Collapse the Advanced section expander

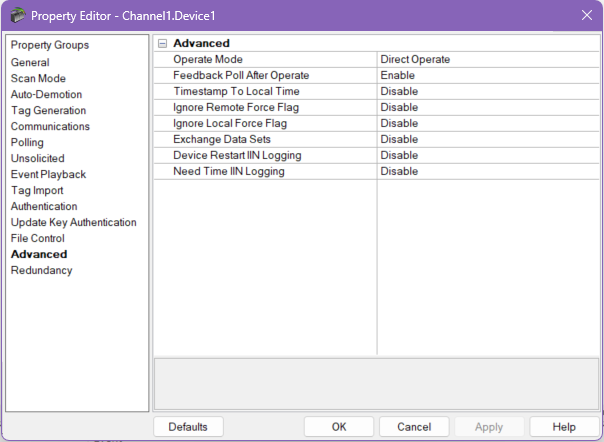[x=162, y=44]
